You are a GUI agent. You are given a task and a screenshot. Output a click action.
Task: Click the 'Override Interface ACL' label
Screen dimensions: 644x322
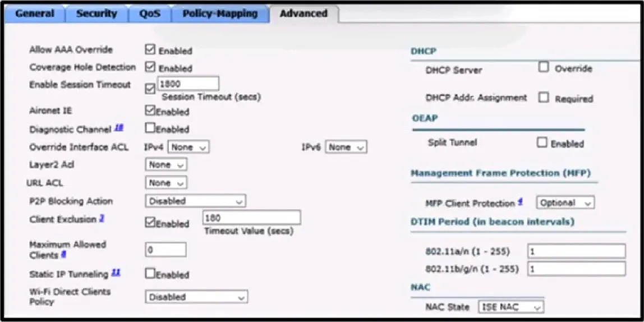(x=79, y=147)
